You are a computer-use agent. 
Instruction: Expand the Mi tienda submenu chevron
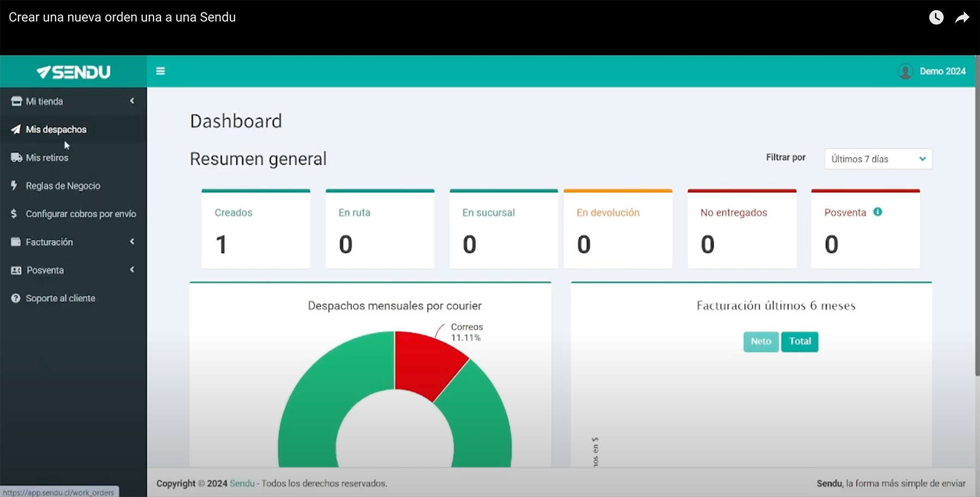(x=132, y=101)
